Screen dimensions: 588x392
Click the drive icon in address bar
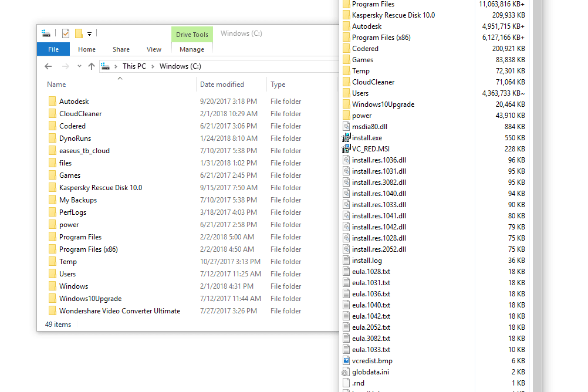tap(106, 66)
